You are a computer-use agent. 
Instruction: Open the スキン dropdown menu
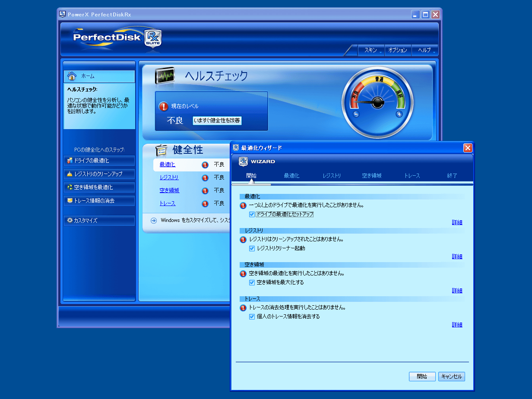tap(371, 51)
